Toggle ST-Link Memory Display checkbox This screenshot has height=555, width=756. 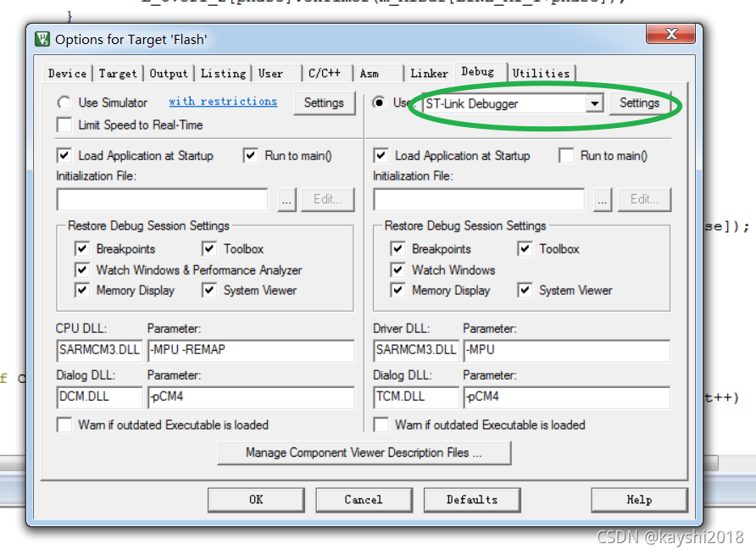397,290
